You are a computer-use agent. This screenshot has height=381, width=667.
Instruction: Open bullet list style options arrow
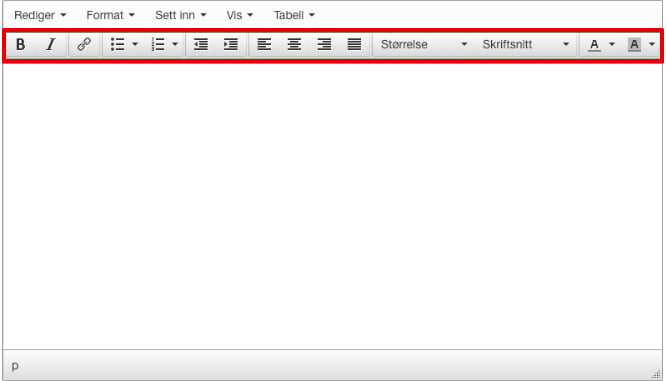tap(135, 44)
